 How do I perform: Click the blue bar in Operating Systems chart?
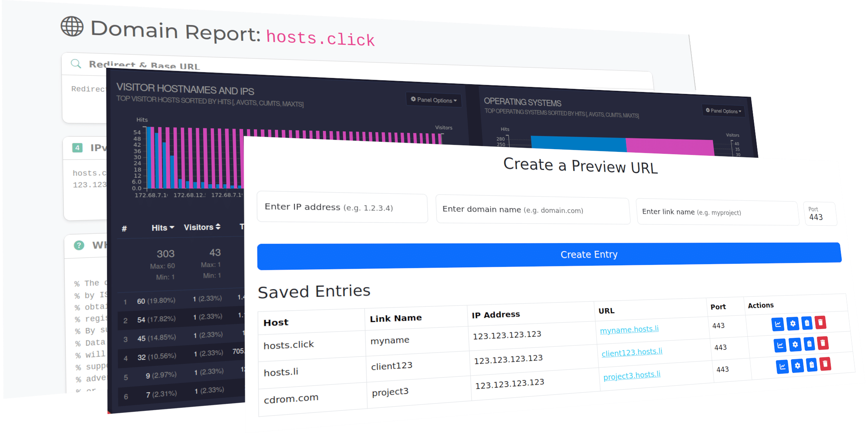(x=578, y=143)
